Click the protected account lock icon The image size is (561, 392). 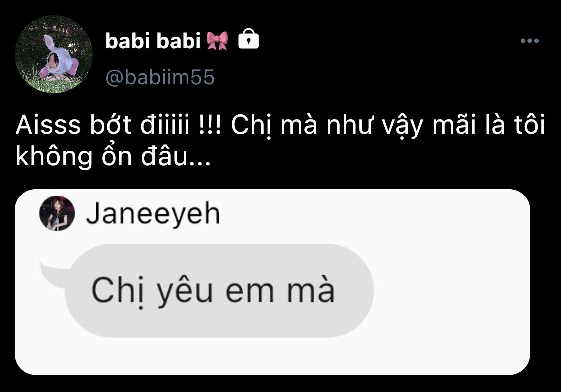click(x=249, y=39)
